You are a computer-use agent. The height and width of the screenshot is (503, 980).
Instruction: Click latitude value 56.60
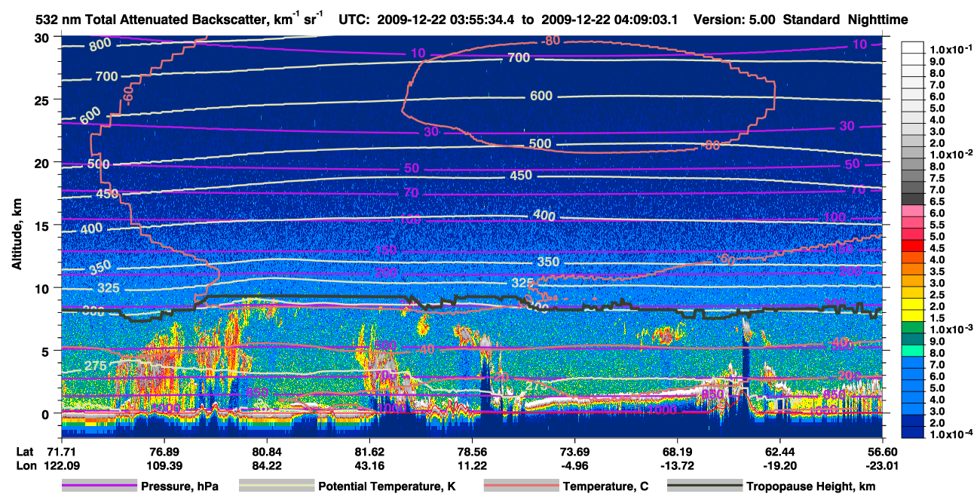pyautogui.click(x=883, y=450)
